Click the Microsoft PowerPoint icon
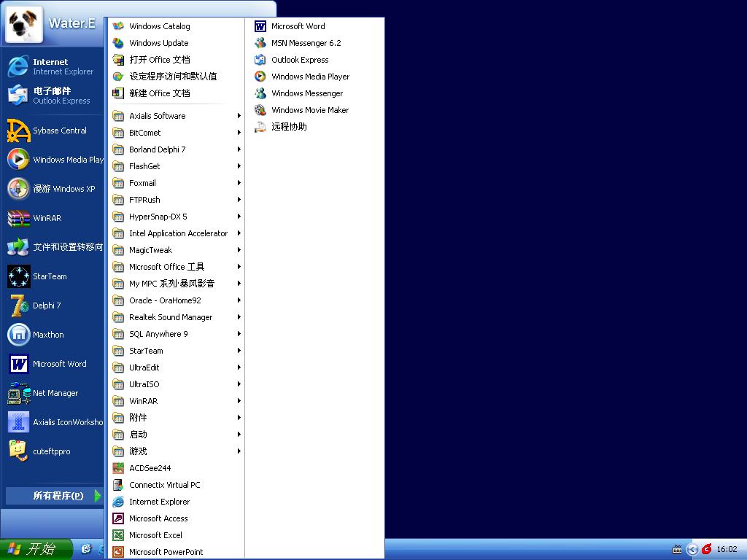The height and width of the screenshot is (560, 747). [118, 552]
